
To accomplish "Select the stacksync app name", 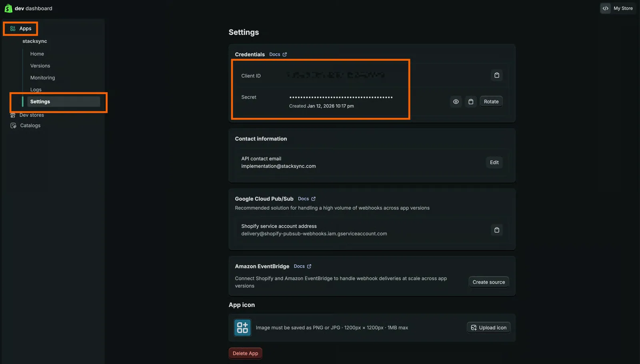I will (x=35, y=41).
